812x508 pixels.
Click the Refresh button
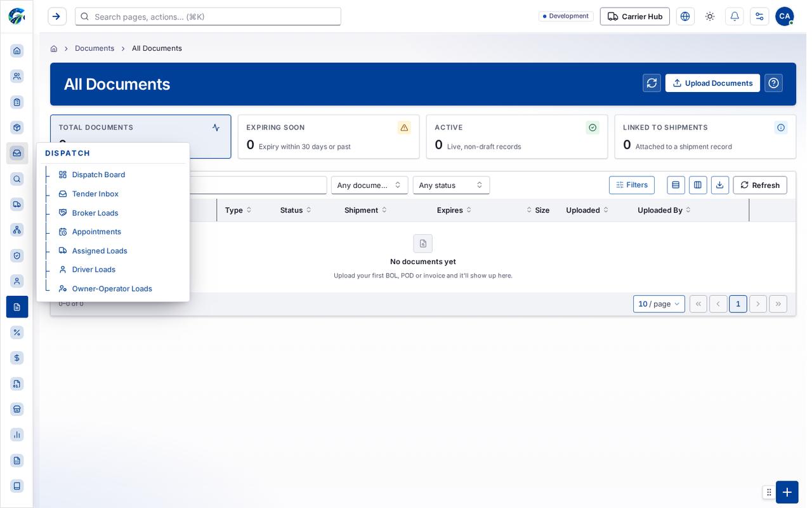point(760,185)
